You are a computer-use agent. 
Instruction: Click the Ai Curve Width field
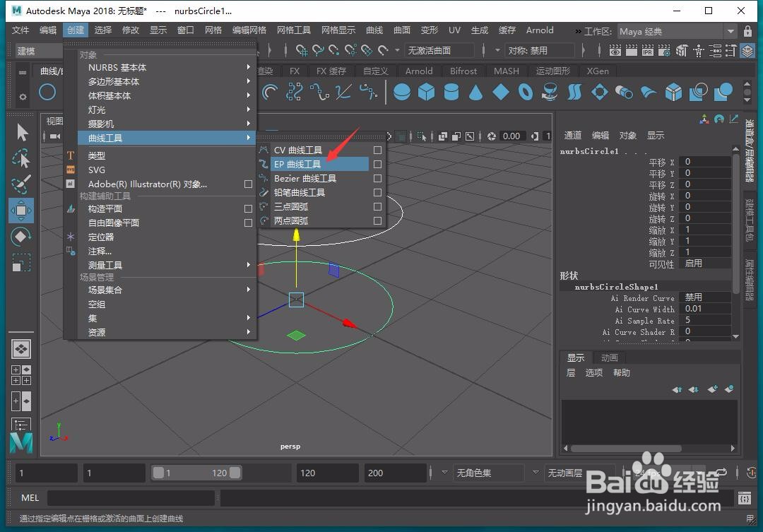(706, 309)
